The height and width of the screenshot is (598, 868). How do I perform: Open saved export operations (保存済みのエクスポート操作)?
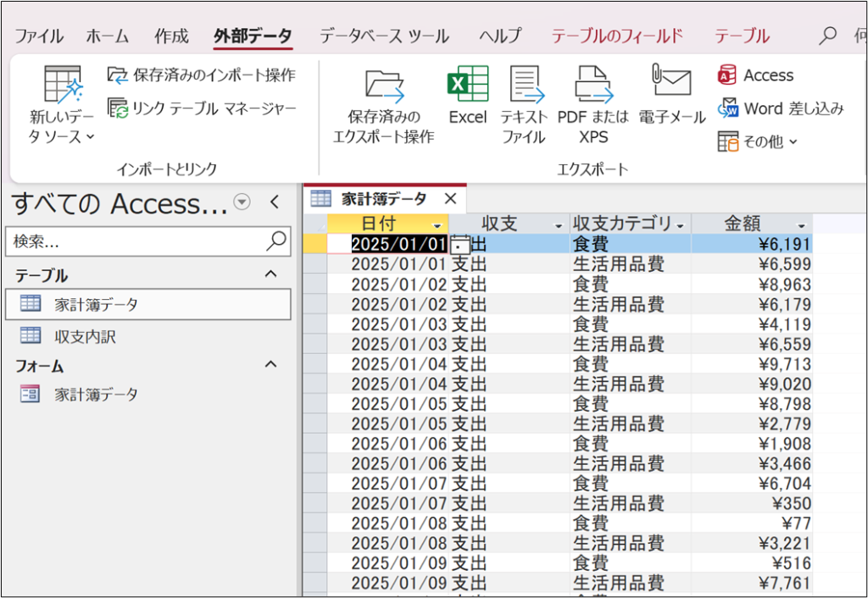click(391, 103)
